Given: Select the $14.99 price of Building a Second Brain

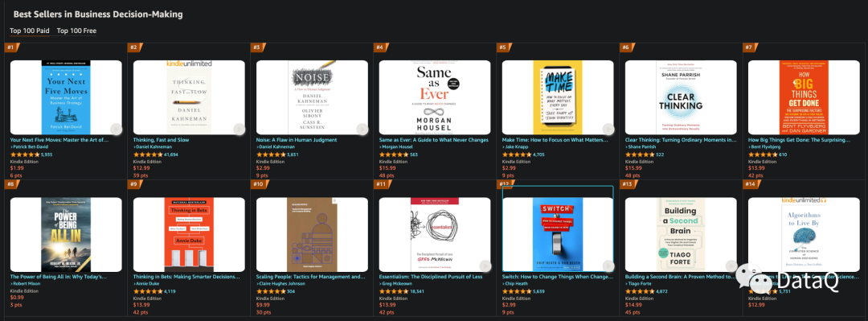Looking at the screenshot, I should click(633, 304).
